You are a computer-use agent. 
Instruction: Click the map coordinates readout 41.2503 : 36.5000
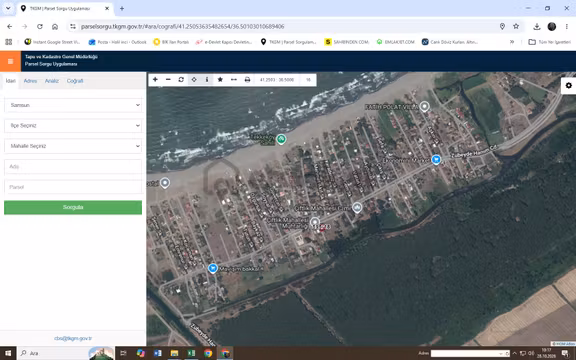tap(277, 80)
